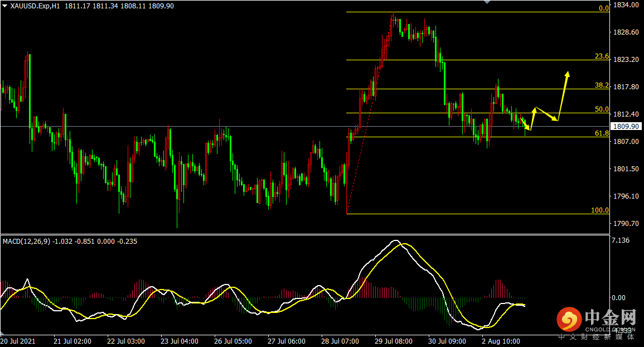Viewport: 644px width, 347px height.
Task: Click the 1834.00 price axis value
Action: pos(626,5)
